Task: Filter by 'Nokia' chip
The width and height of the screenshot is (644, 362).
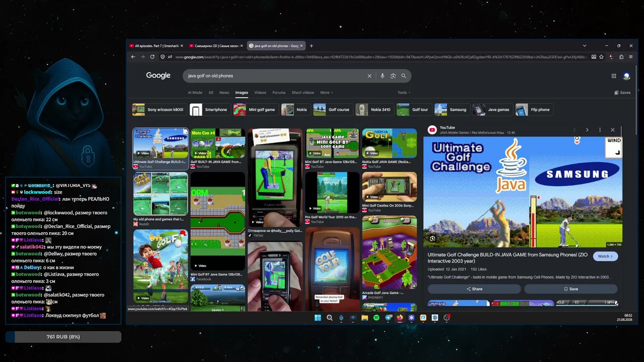Action: [295, 110]
